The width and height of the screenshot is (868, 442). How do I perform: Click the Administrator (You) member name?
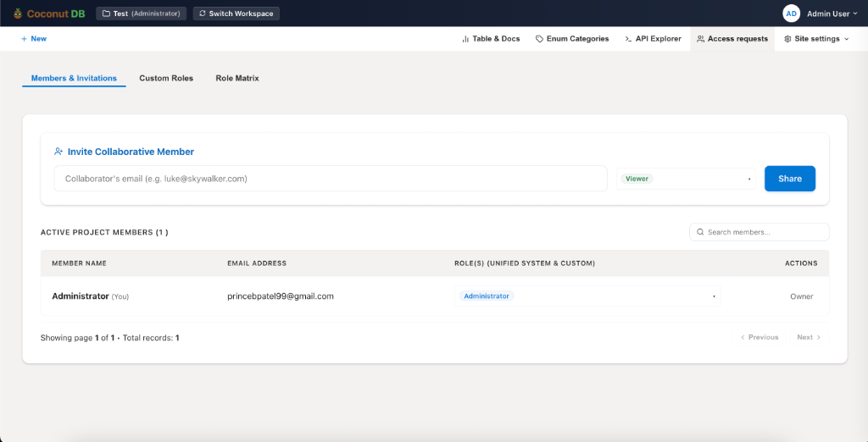90,296
